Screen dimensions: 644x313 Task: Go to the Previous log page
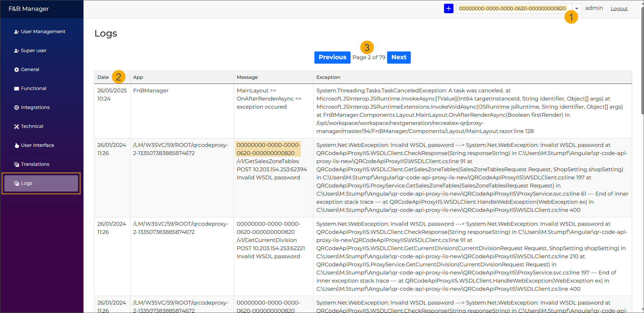332,58
